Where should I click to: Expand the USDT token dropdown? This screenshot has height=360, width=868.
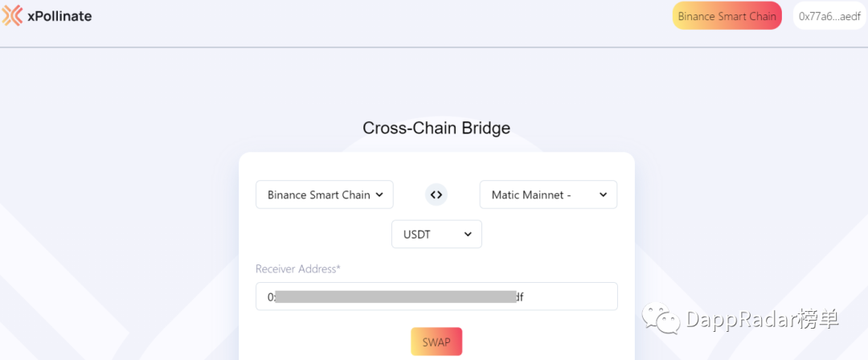pyautogui.click(x=436, y=235)
